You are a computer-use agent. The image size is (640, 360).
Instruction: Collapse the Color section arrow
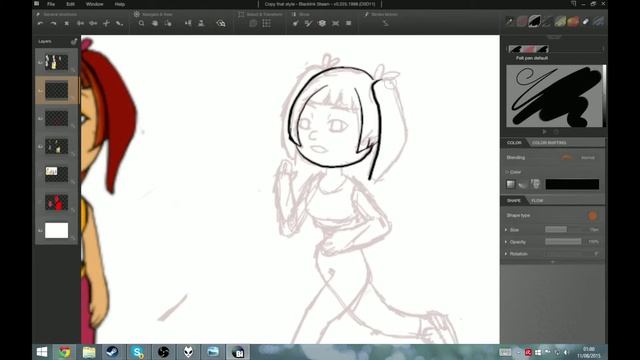point(507,172)
